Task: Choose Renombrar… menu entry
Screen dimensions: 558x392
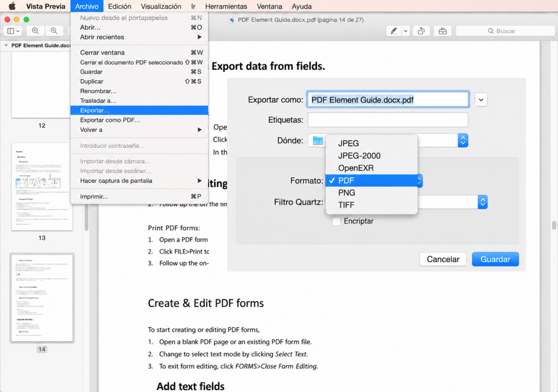Action: pyautogui.click(x=139, y=91)
